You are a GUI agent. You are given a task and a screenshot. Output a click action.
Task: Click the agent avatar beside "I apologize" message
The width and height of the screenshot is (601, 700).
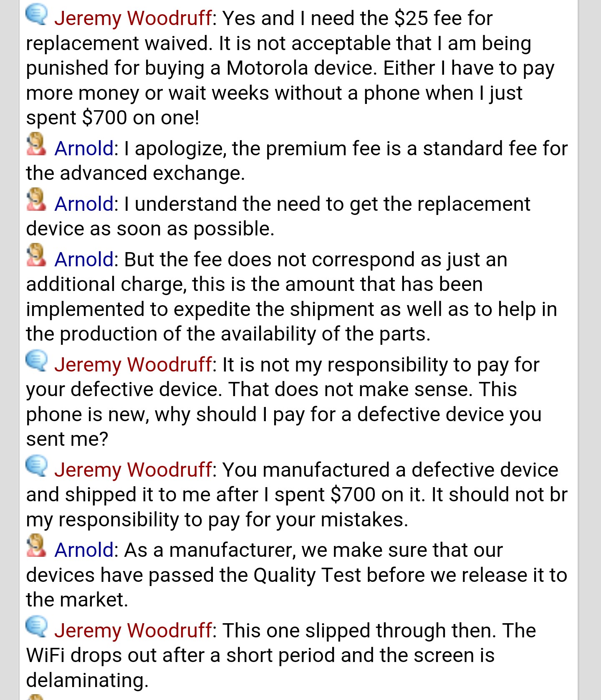point(36,144)
